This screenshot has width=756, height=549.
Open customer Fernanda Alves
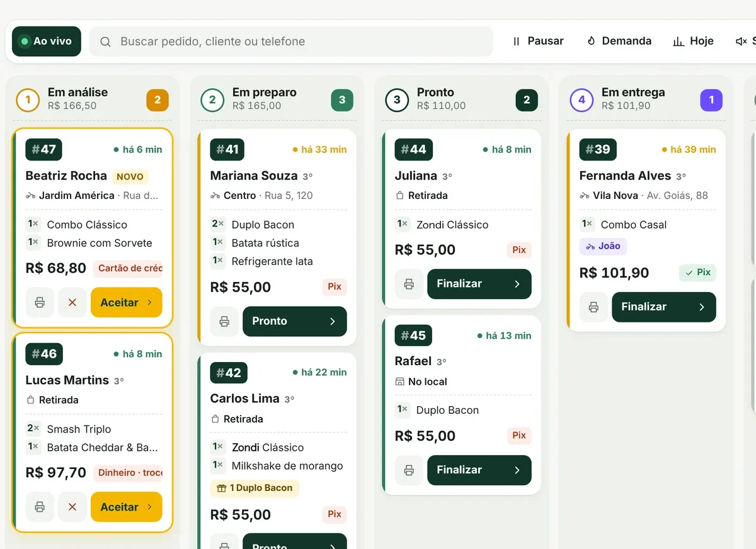coord(625,176)
